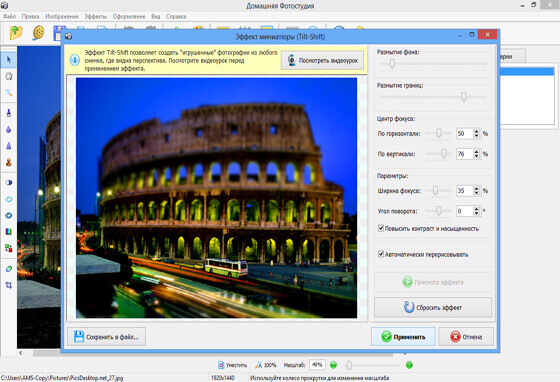Click the 'Просмотр эффекта' button

pos(433,282)
